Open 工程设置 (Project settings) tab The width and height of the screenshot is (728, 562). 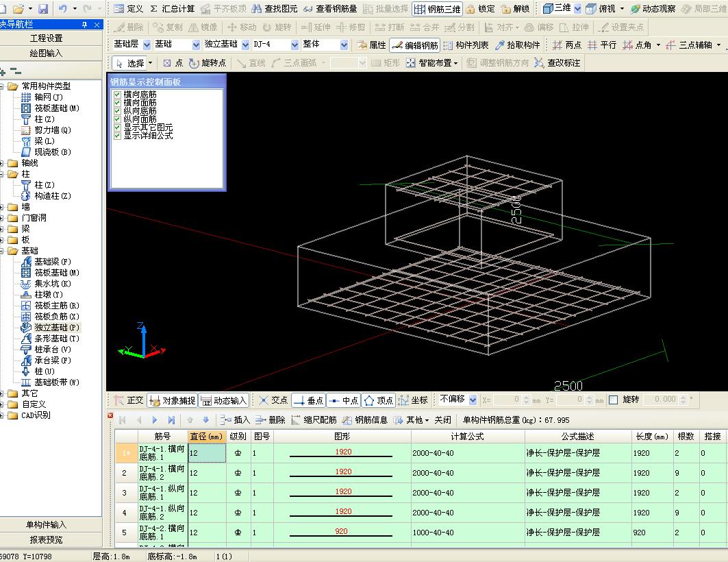46,38
